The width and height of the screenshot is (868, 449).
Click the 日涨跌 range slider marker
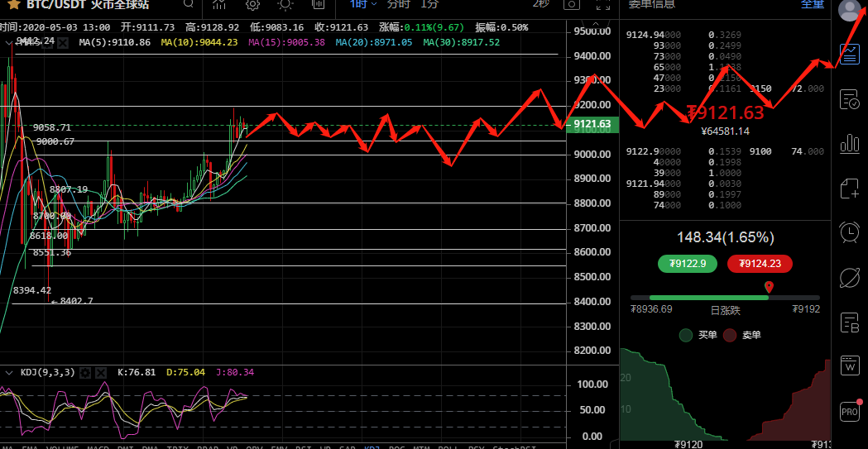click(x=770, y=287)
